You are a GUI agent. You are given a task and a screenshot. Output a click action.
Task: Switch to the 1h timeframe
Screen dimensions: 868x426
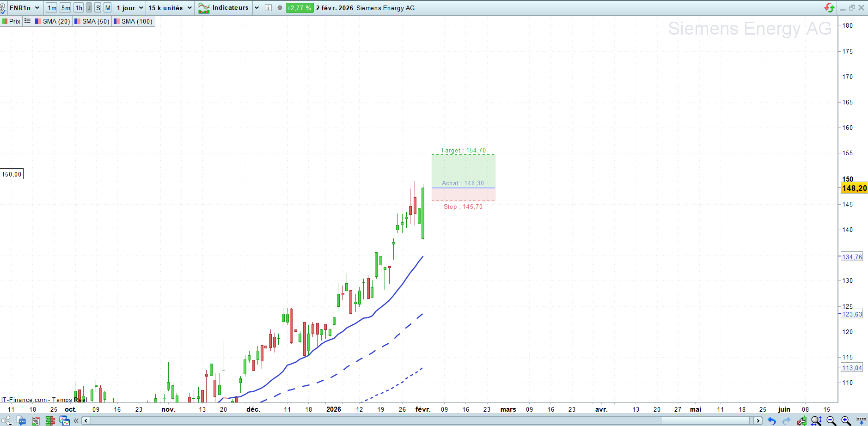(x=79, y=8)
